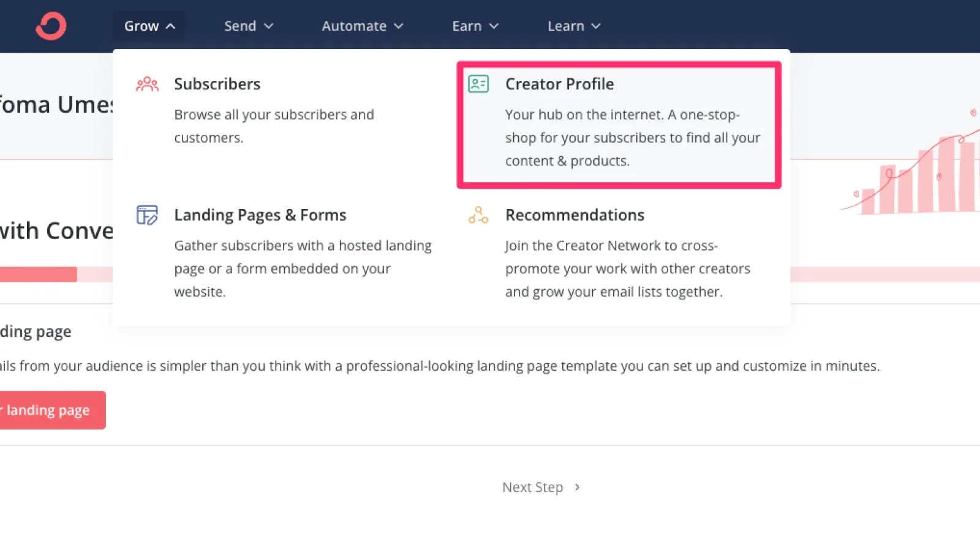Screen dimensions: 980x533
Task: Click the arrow beside Next Step
Action: click(577, 488)
